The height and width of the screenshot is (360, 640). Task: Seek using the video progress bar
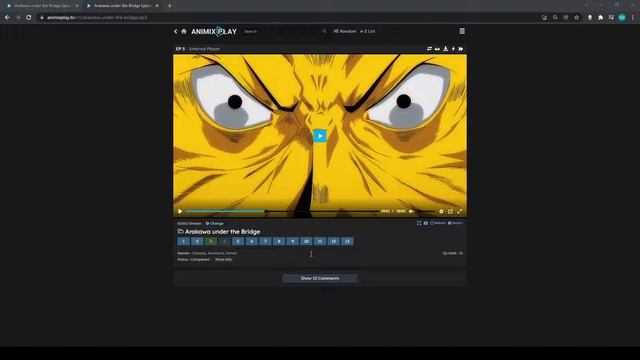pos(282,211)
